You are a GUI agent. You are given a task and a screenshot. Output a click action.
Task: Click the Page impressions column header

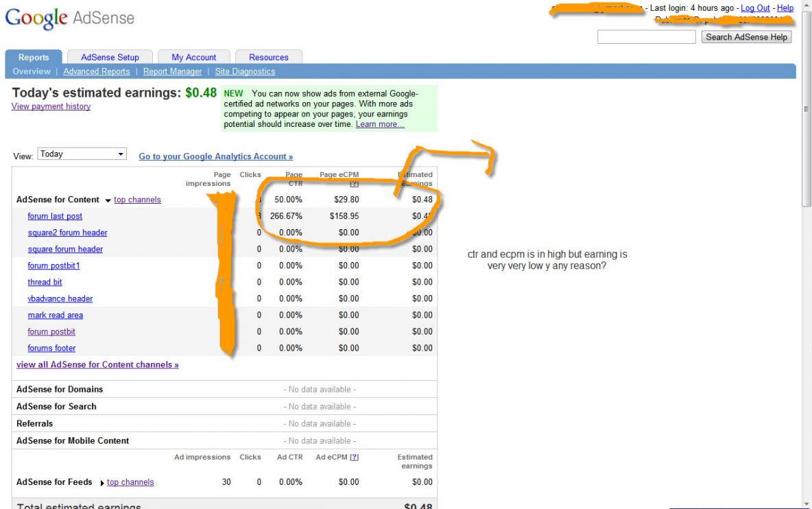click(208, 179)
